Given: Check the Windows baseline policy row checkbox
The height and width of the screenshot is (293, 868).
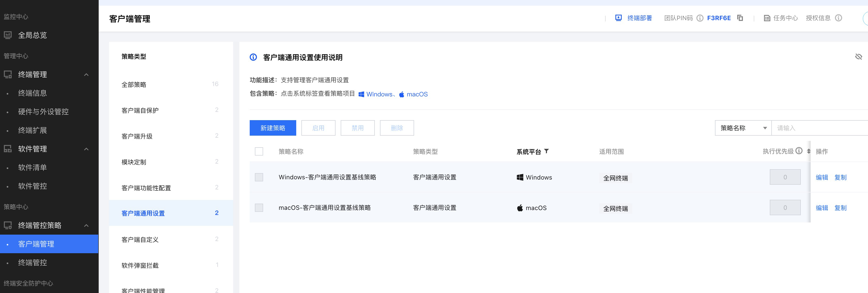Looking at the screenshot, I should click(259, 177).
